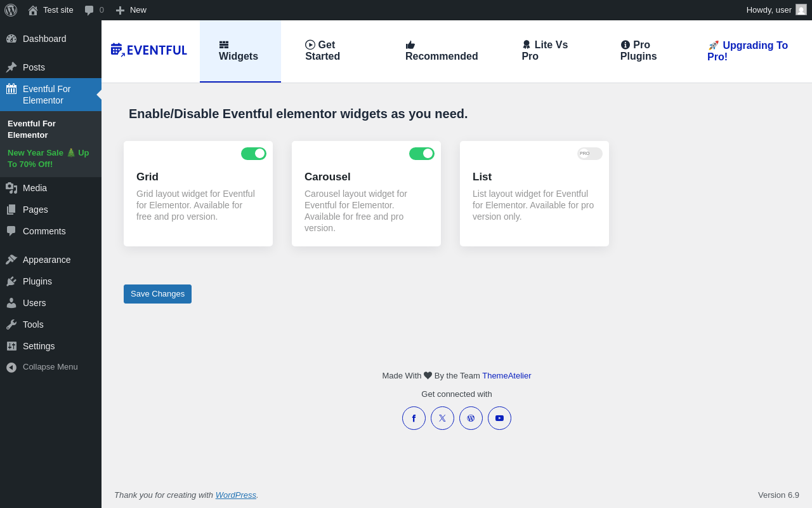Click the Dashboard gauge icon
Viewport: 812px width, 508px height.
[11, 39]
